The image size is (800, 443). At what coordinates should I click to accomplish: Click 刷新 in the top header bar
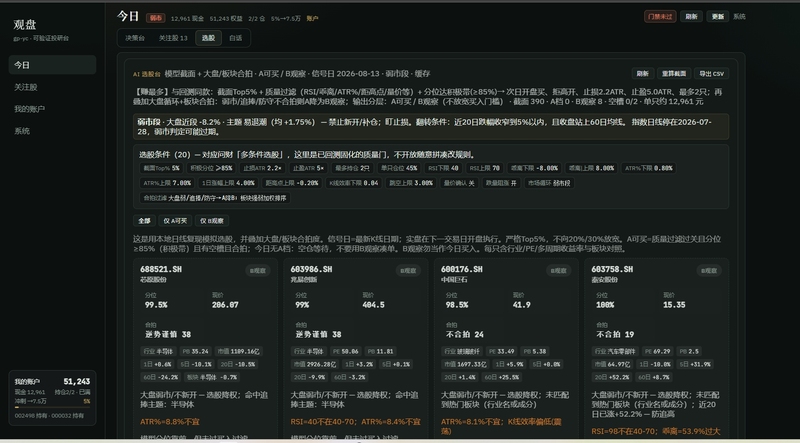[691, 16]
